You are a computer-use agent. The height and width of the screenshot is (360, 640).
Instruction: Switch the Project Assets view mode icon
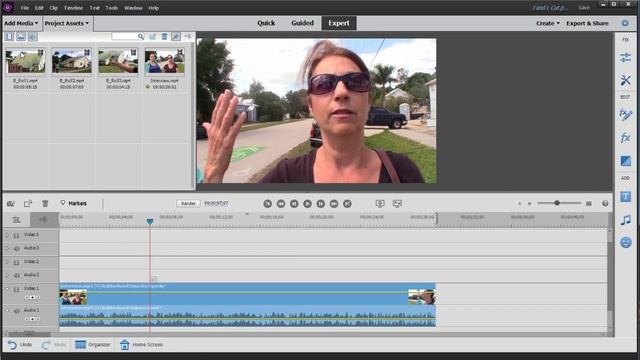pos(176,37)
